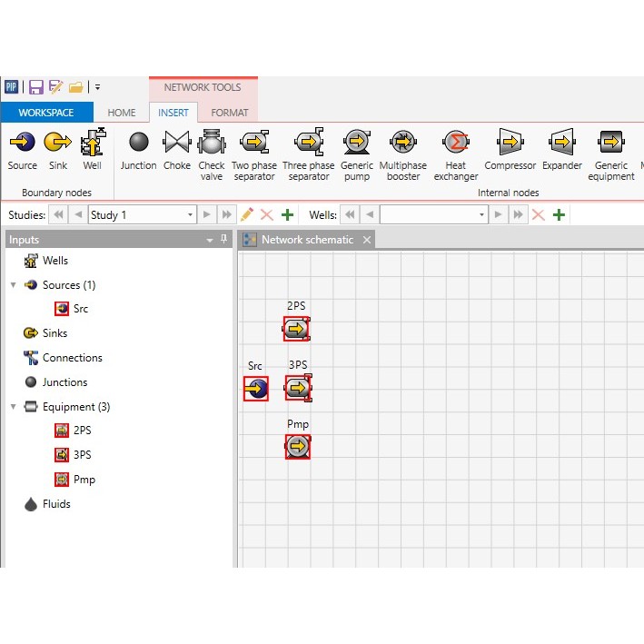The height and width of the screenshot is (644, 644).
Task: Collapse the Sources tree node
Action: point(14,285)
